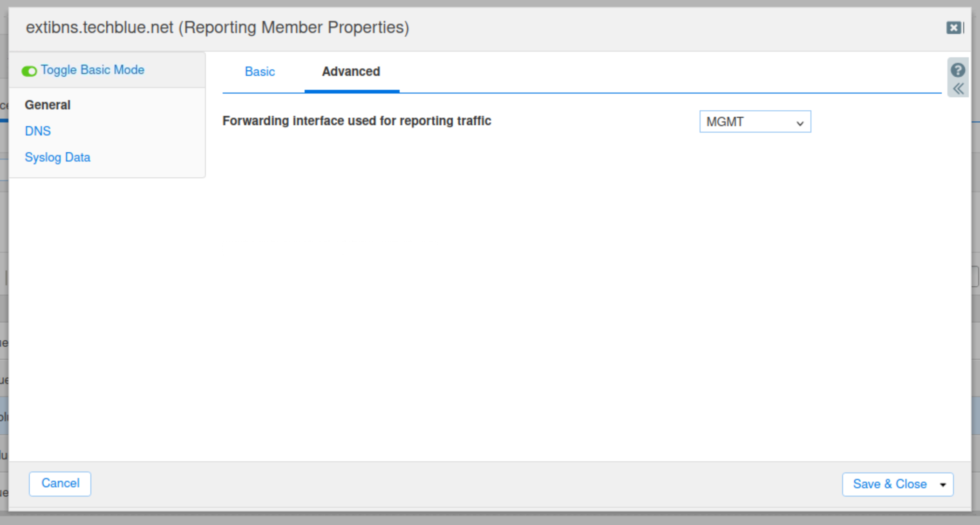Click the blue underline beneath the Advanced tab
Screen dimensions: 980x525
tap(352, 91)
